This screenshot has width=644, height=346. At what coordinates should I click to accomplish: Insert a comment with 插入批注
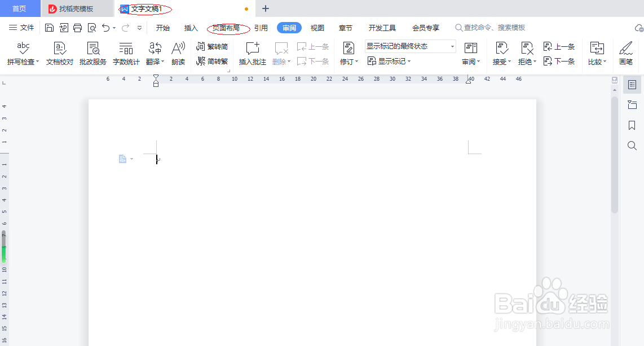[252, 54]
